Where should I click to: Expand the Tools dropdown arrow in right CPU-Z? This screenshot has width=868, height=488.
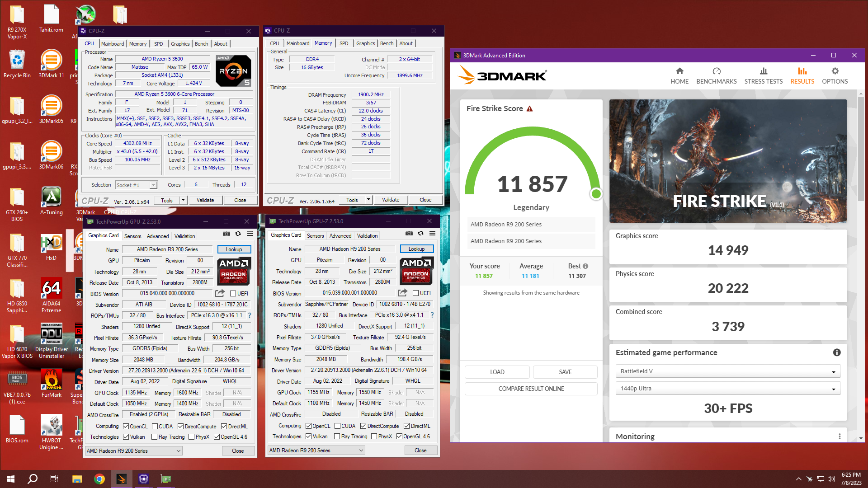click(368, 200)
